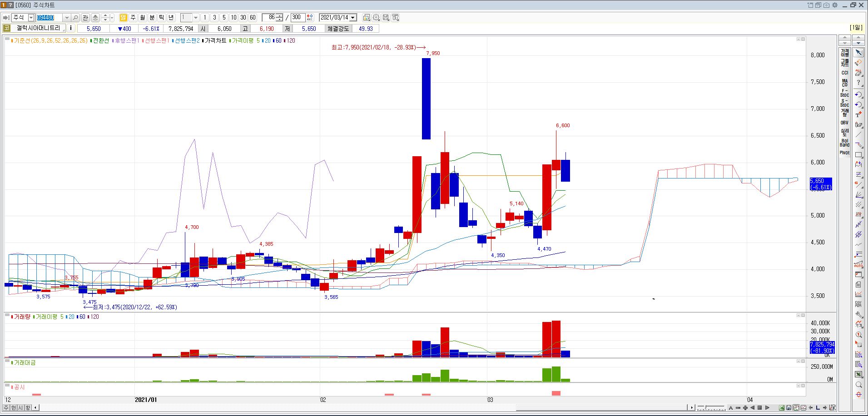Toggle the 관 watchlist button
This screenshot has width=868, height=416.
pyautogui.click(x=85, y=18)
